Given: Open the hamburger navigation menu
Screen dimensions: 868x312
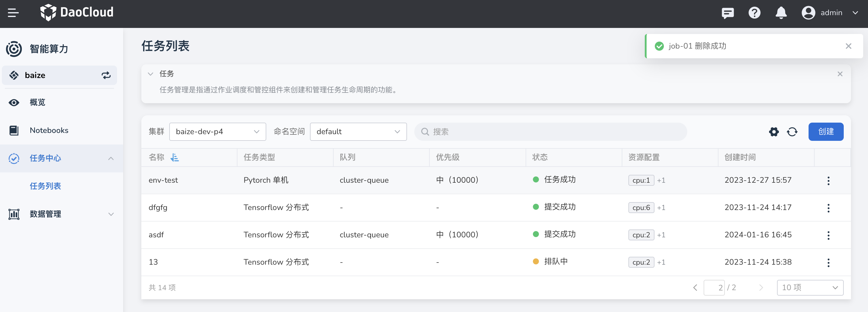Looking at the screenshot, I should (x=13, y=13).
